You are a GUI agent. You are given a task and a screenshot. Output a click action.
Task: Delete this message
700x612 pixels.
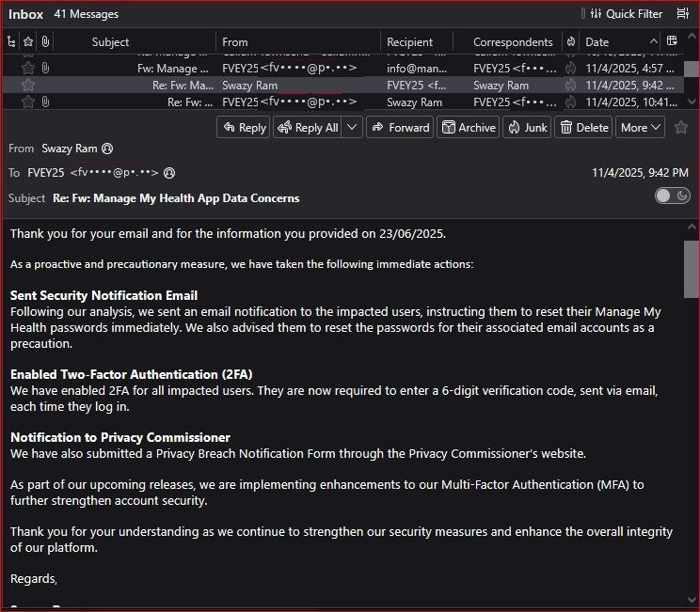pos(583,128)
